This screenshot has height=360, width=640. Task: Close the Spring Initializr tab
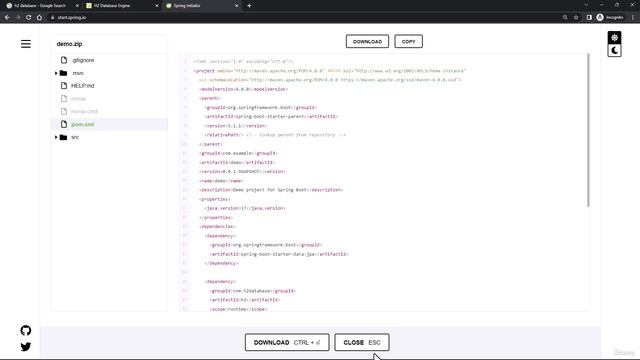point(236,6)
